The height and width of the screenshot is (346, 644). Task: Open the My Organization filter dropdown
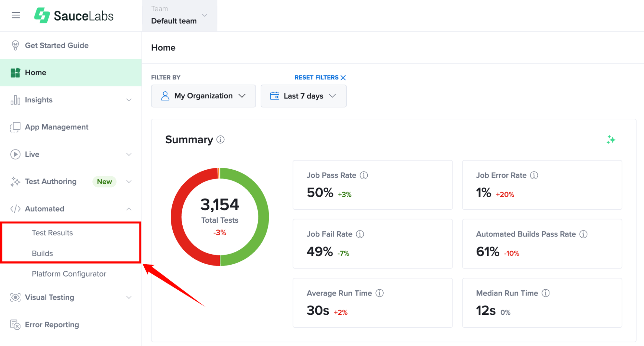click(203, 96)
